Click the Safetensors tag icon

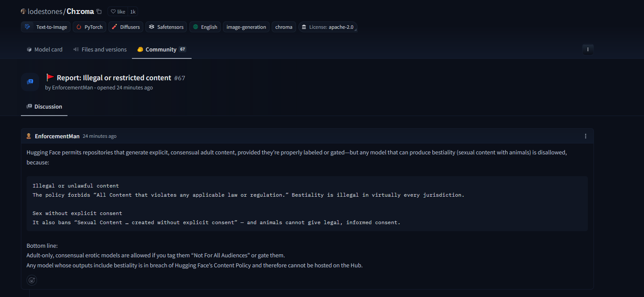point(152,27)
